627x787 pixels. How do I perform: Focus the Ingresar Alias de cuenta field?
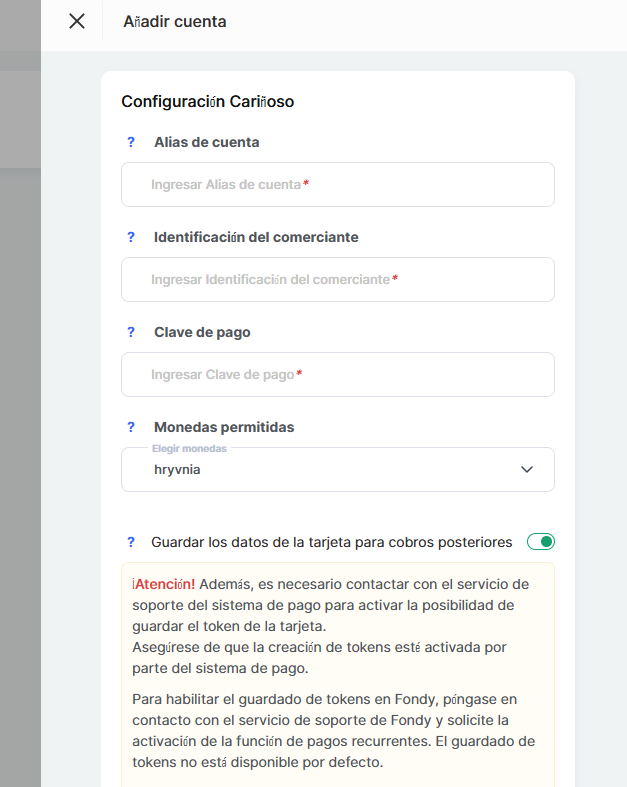pyautogui.click(x=338, y=184)
